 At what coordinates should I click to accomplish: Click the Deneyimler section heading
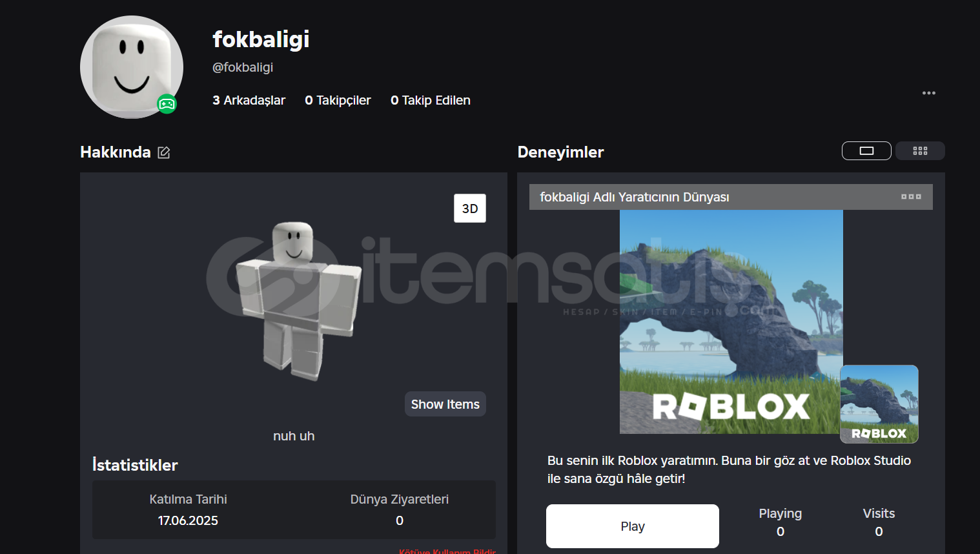pos(561,152)
